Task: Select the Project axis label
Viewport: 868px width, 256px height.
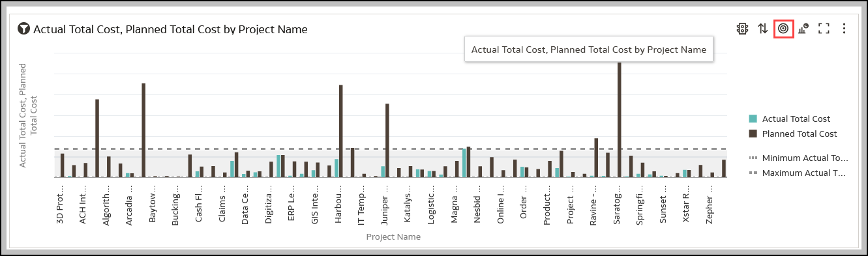Action: point(570,205)
